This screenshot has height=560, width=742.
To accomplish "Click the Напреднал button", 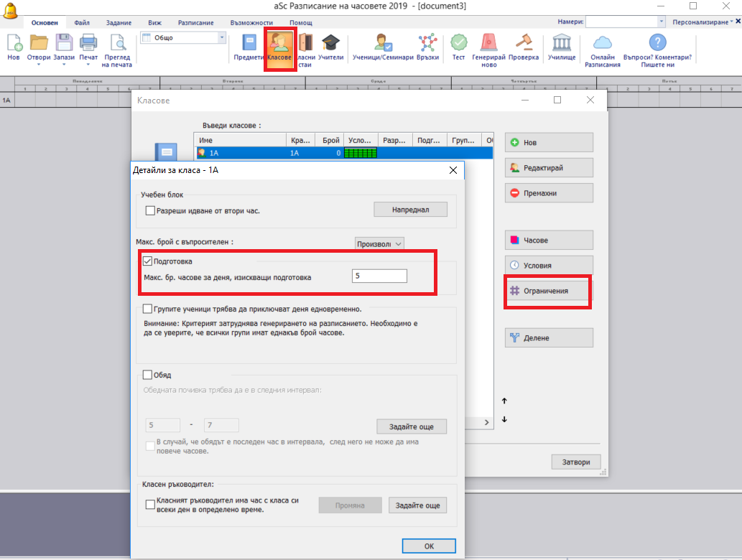I will [410, 209].
